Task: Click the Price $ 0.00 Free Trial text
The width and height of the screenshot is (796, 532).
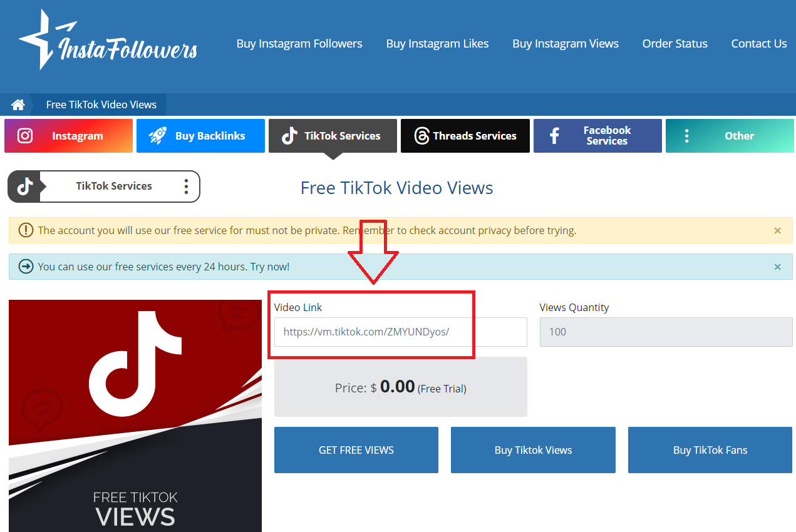Action: coord(401,387)
